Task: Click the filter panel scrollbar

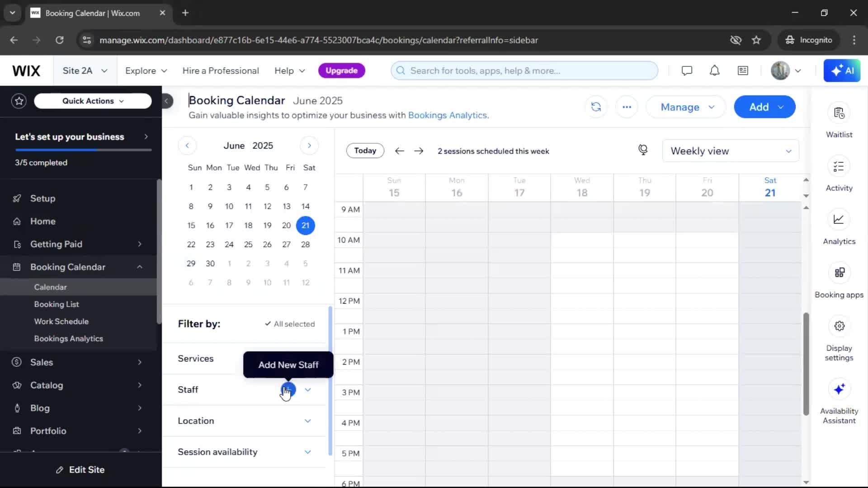Action: [330, 381]
